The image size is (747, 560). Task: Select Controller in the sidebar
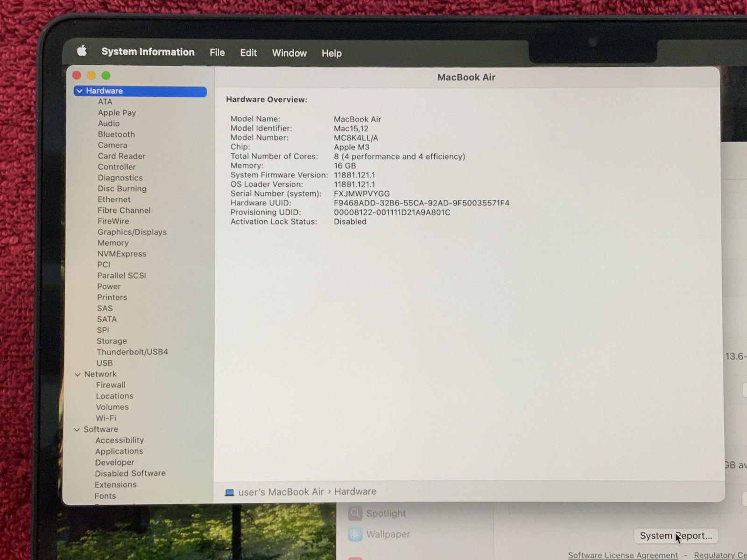click(x=117, y=167)
